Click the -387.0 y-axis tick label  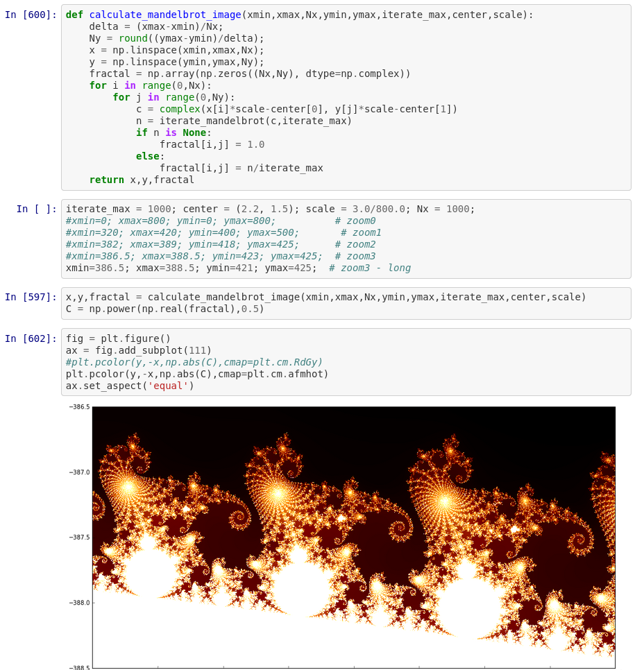point(80,472)
